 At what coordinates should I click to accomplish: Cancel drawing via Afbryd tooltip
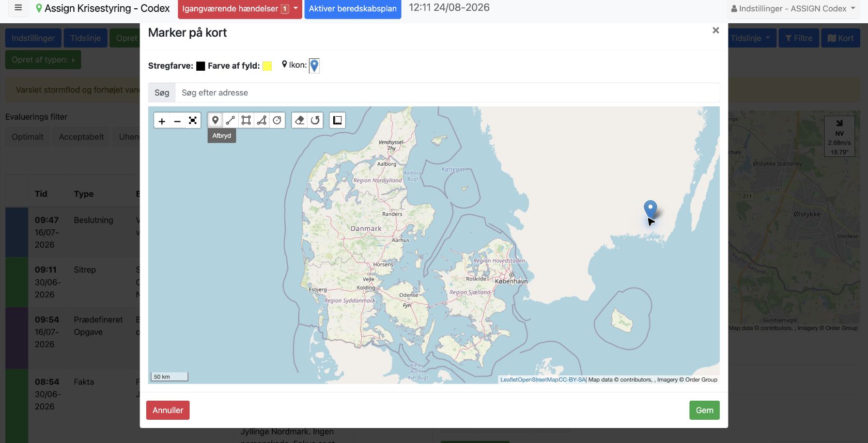[x=222, y=136]
